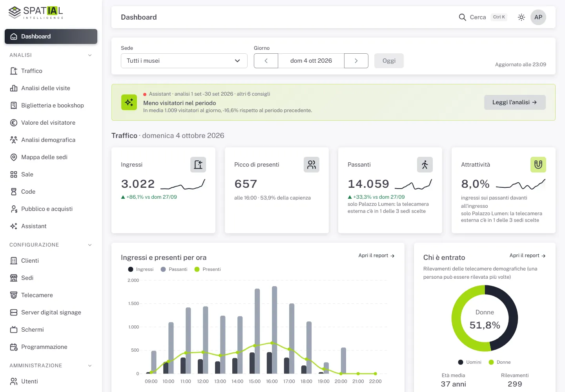Go to the next day
Image resolution: width=565 pixels, height=392 pixels.
pos(356,61)
